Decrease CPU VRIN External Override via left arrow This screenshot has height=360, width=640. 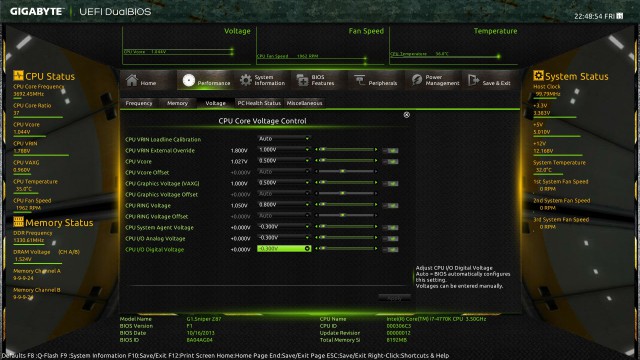316,150
